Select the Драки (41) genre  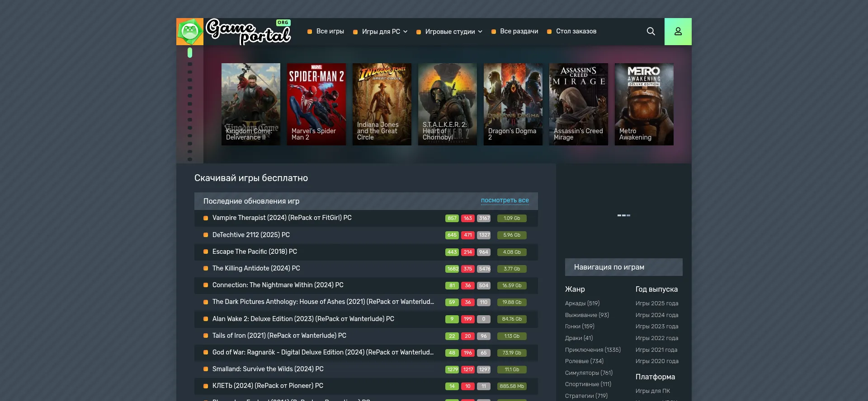[579, 338]
